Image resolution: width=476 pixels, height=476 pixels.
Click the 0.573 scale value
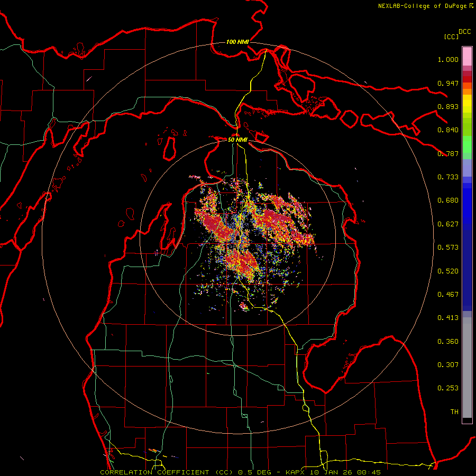pyautogui.click(x=448, y=248)
